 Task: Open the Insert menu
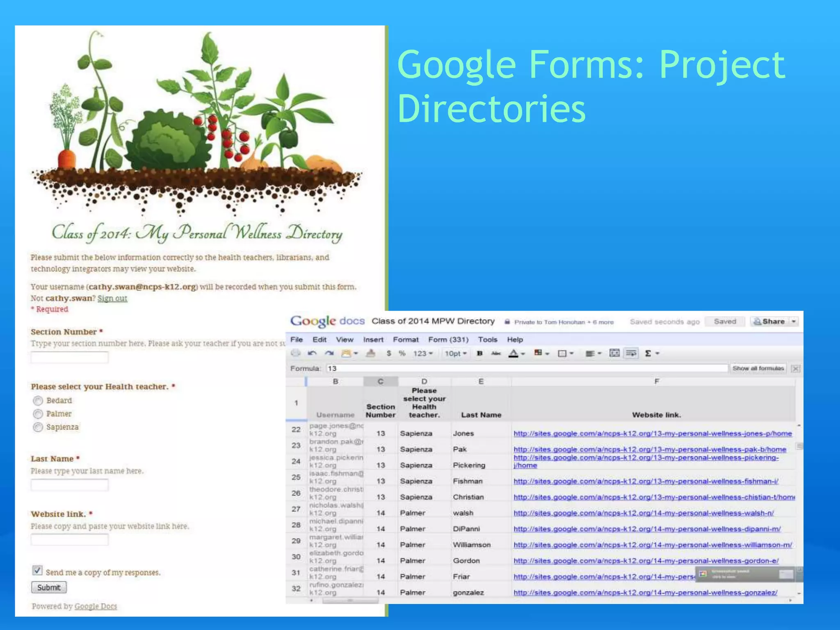(x=373, y=340)
